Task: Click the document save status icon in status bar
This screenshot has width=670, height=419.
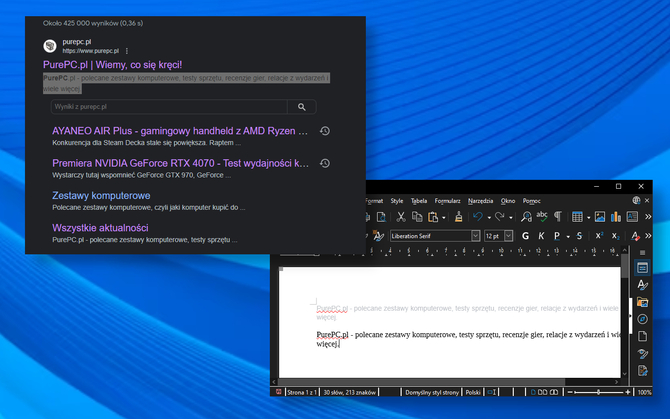Action: (x=279, y=392)
